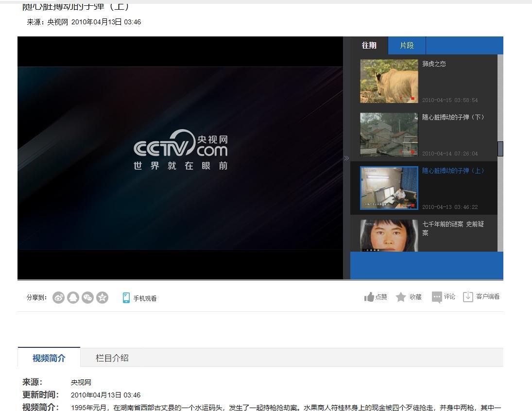The image size is (532, 411).
Task: Click the 收藏 star icon
Action: (401, 297)
